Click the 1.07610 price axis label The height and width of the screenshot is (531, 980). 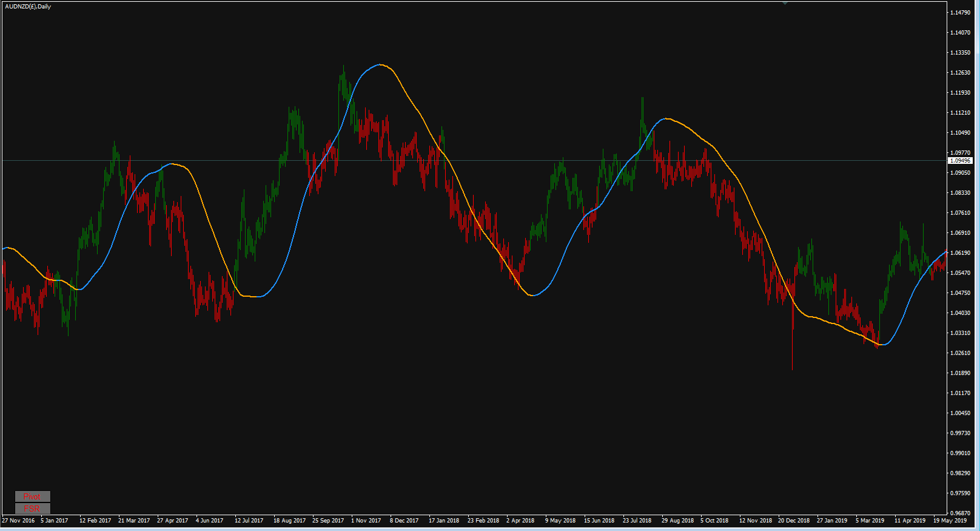(x=961, y=213)
